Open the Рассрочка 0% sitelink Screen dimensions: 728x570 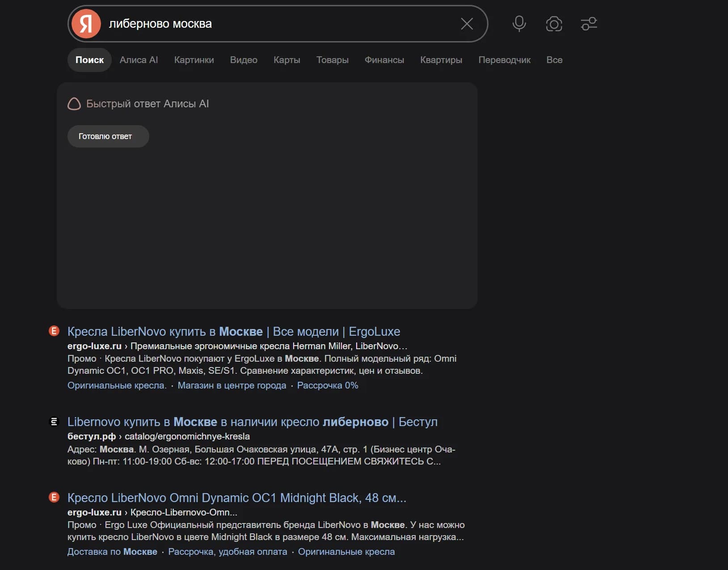(328, 385)
